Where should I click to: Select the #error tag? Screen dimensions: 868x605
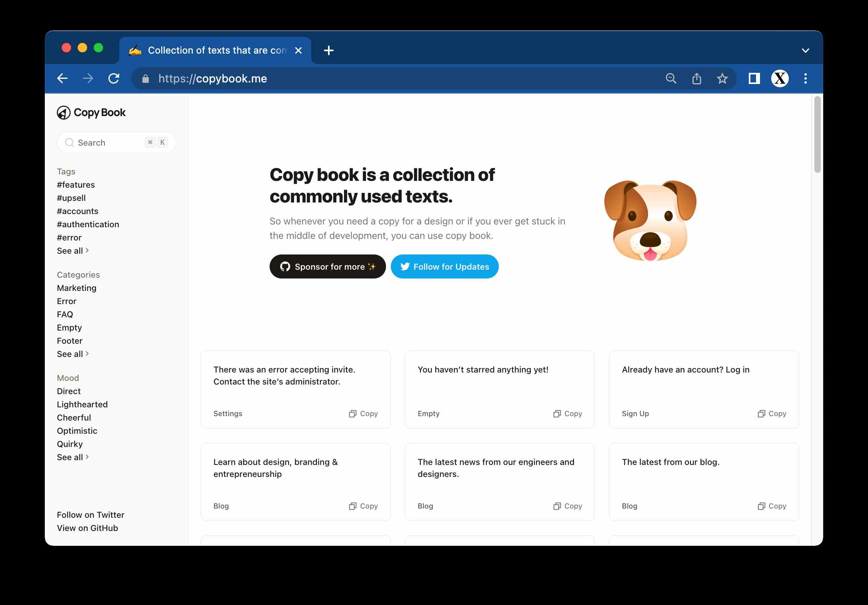pyautogui.click(x=69, y=238)
